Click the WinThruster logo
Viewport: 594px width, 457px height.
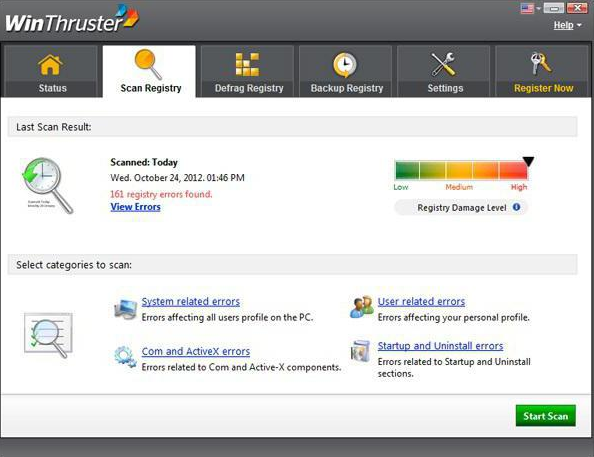pyautogui.click(x=72, y=19)
